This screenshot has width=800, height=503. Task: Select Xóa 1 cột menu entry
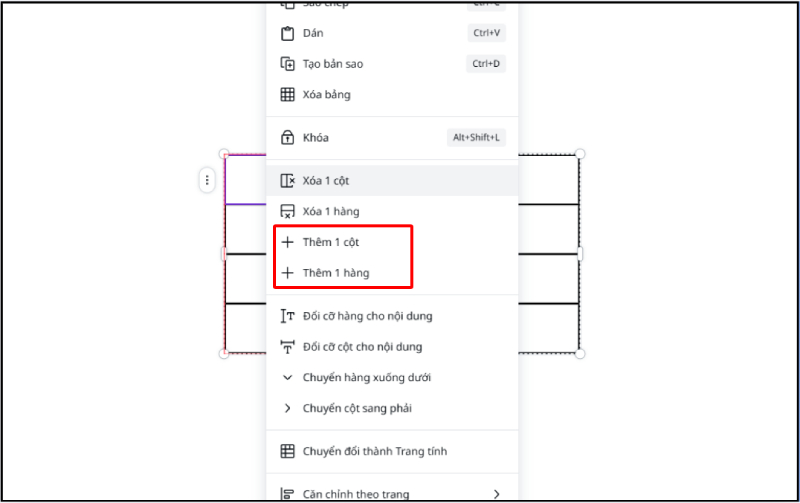point(325,181)
